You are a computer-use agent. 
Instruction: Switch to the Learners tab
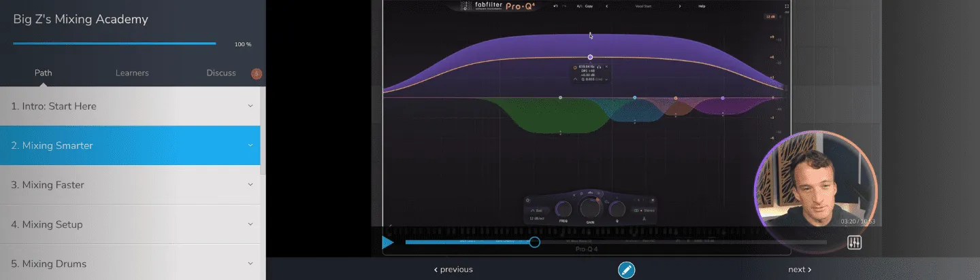tap(132, 73)
